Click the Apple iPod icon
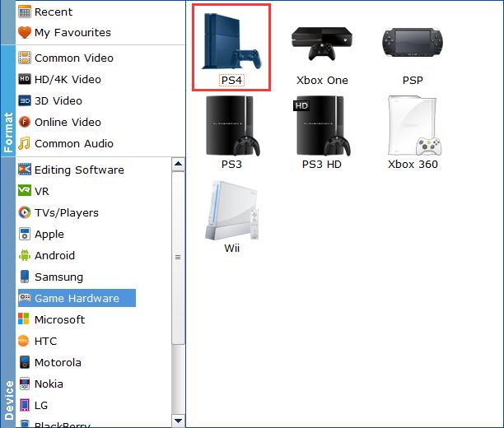Viewport: 504px width, 428px height. pyautogui.click(x=25, y=234)
